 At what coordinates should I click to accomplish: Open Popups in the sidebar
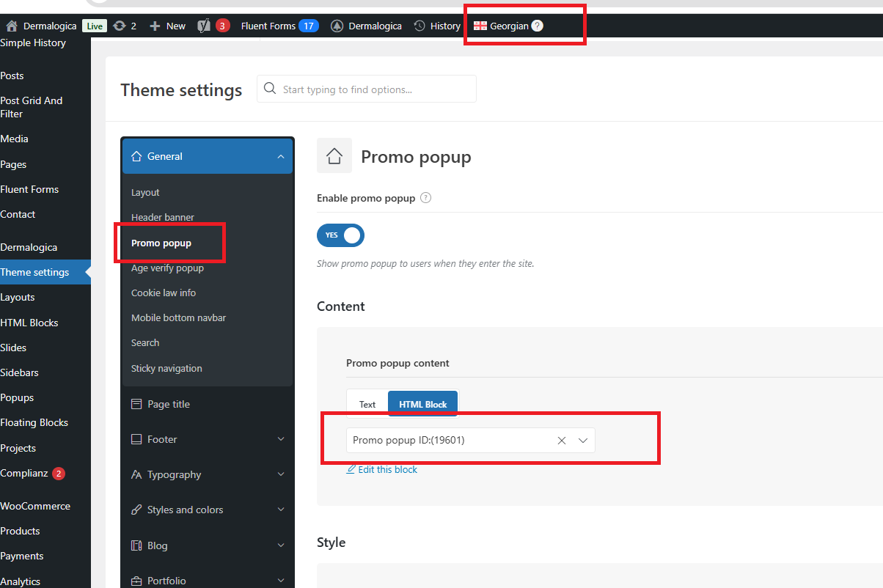[x=17, y=397]
